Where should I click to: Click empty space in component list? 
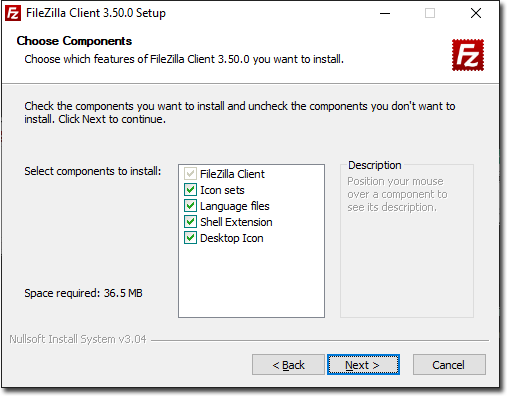pos(251,280)
